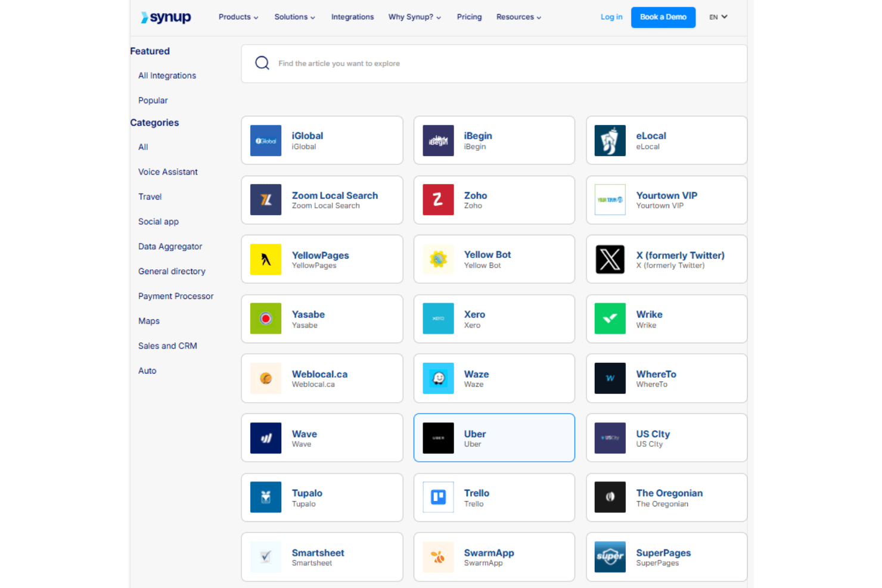Screen dimensions: 882x588
Task: Open the Uber title link
Action: click(475, 434)
